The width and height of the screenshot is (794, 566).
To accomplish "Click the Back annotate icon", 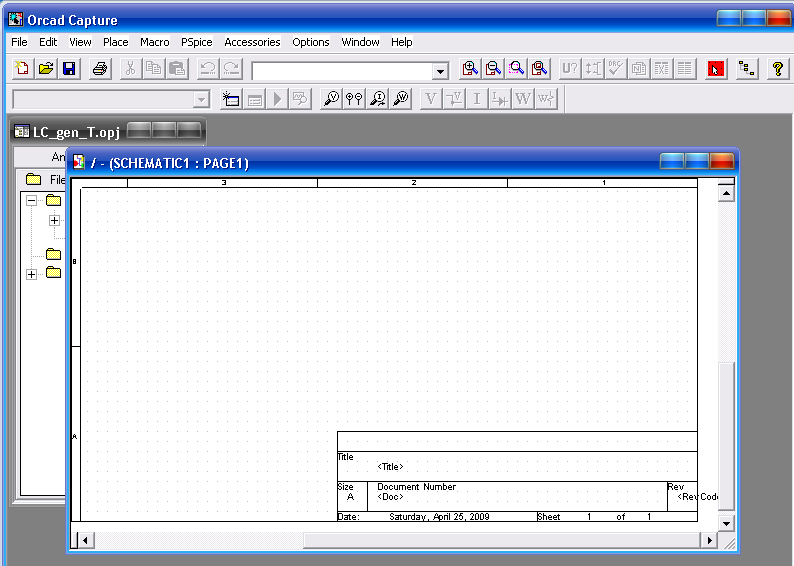I will [593, 68].
